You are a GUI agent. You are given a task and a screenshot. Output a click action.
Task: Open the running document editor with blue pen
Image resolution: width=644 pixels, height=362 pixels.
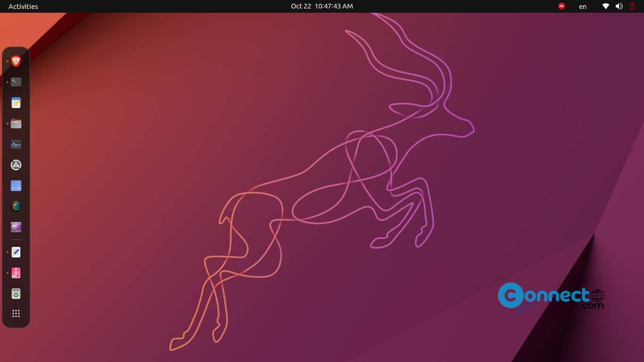16,252
